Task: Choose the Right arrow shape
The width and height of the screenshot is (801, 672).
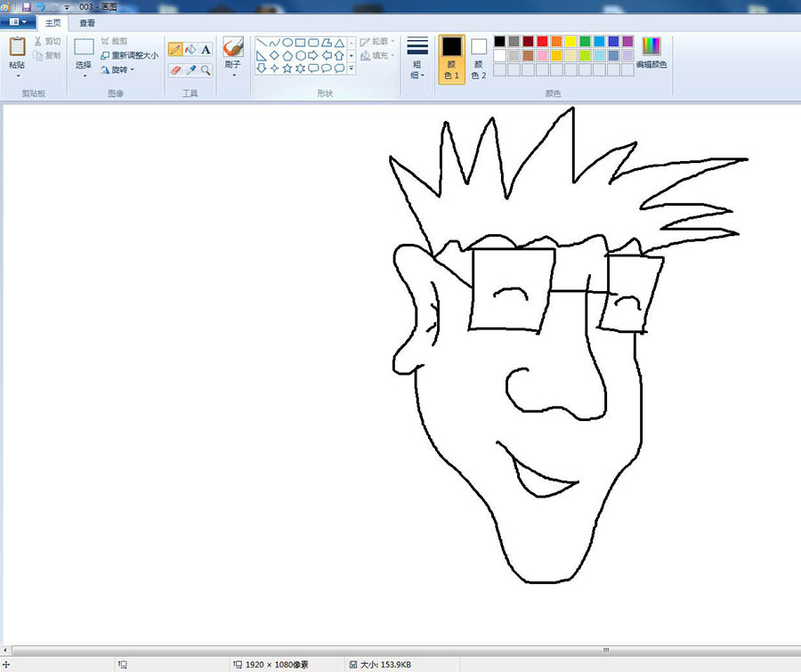Action: point(313,55)
